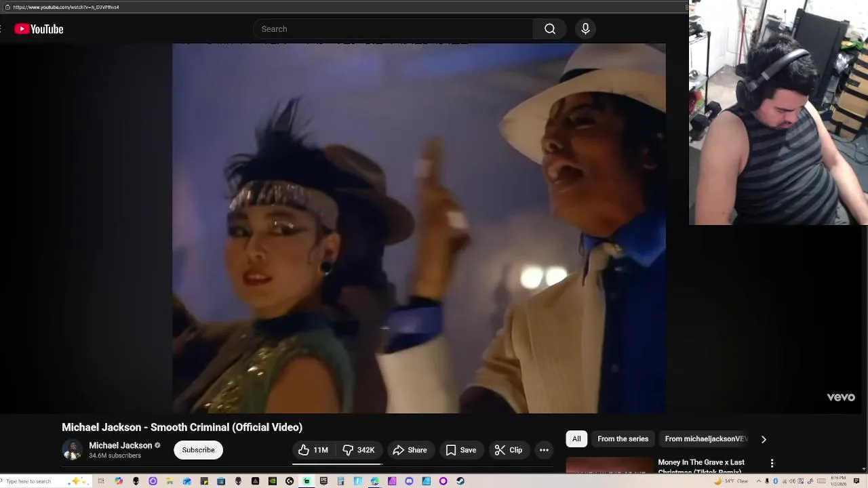The height and width of the screenshot is (488, 868).
Task: Open Copilot from taskbar
Action: point(119,481)
